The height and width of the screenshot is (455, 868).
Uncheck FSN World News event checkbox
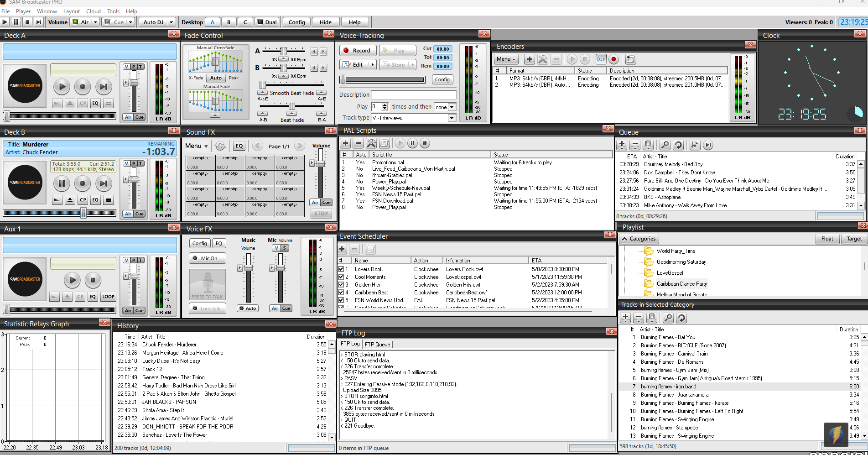click(x=341, y=300)
